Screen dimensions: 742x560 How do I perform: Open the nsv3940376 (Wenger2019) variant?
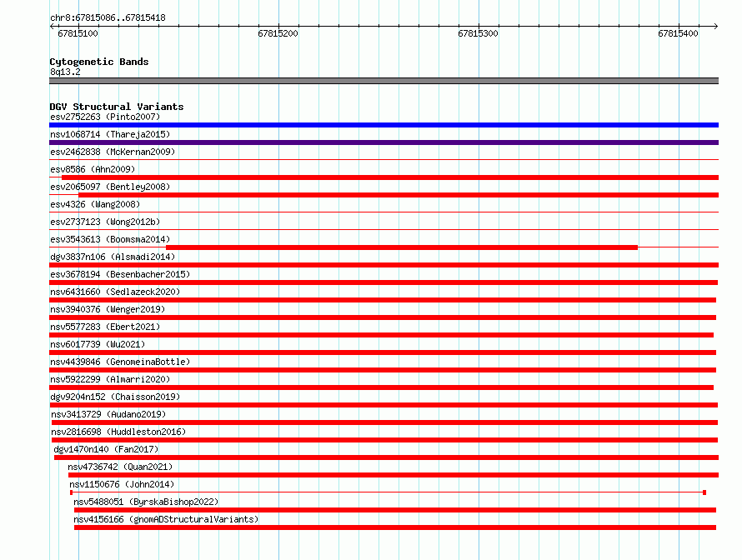point(108,309)
